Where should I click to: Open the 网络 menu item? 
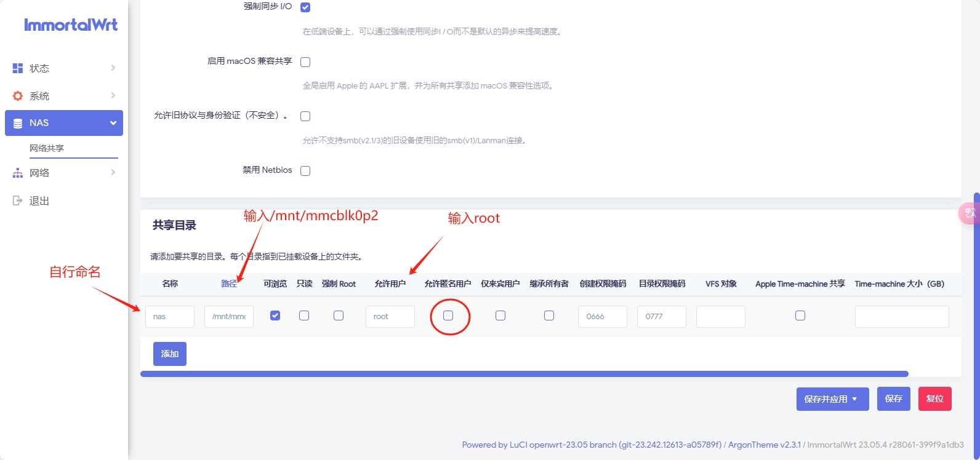point(64,173)
